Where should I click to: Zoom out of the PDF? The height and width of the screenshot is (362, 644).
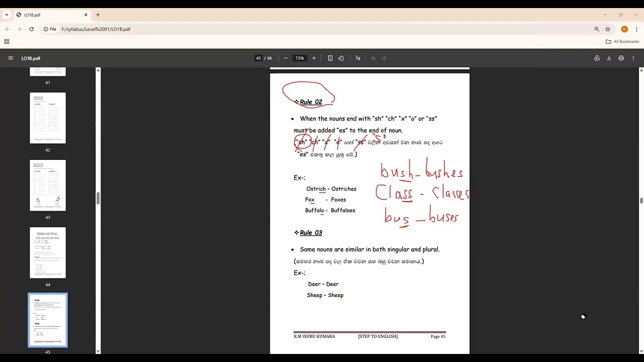click(286, 58)
